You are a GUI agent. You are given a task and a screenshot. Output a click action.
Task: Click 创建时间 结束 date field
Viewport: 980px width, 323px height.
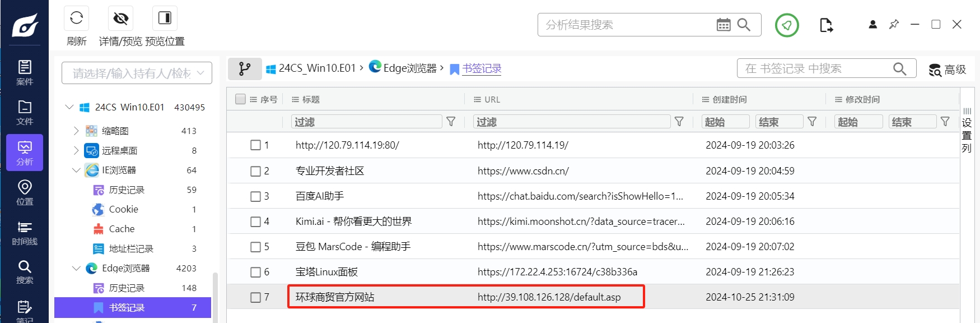click(780, 122)
